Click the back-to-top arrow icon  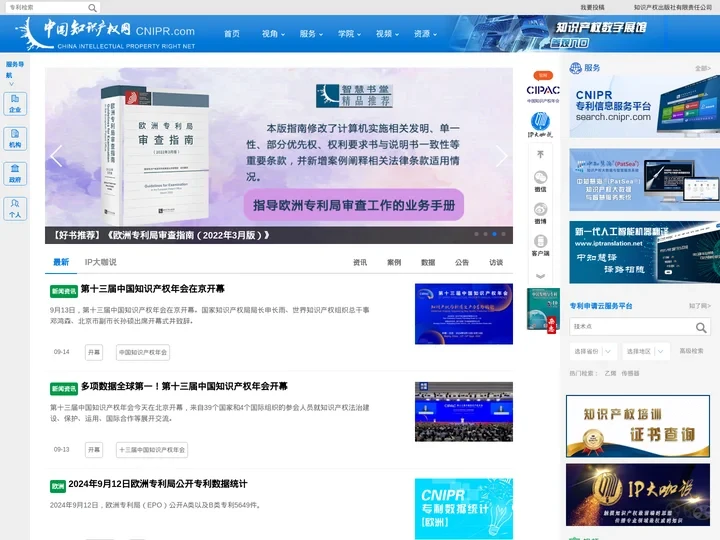click(540, 154)
